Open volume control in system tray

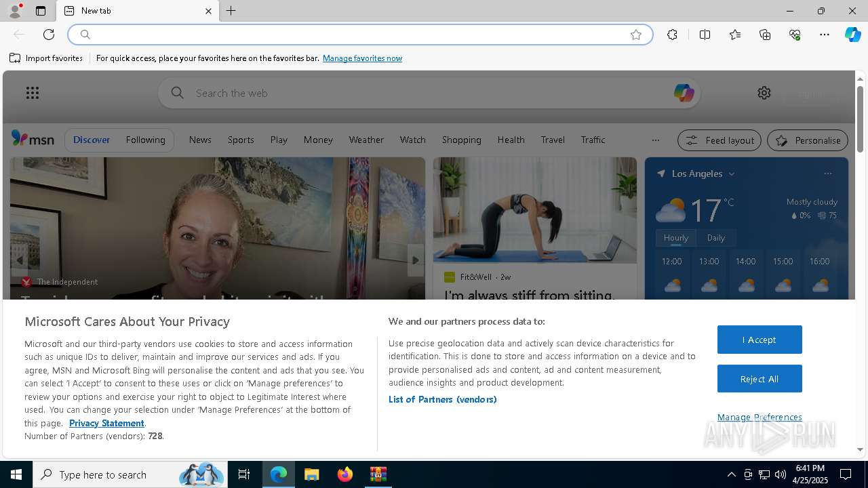tap(781, 474)
